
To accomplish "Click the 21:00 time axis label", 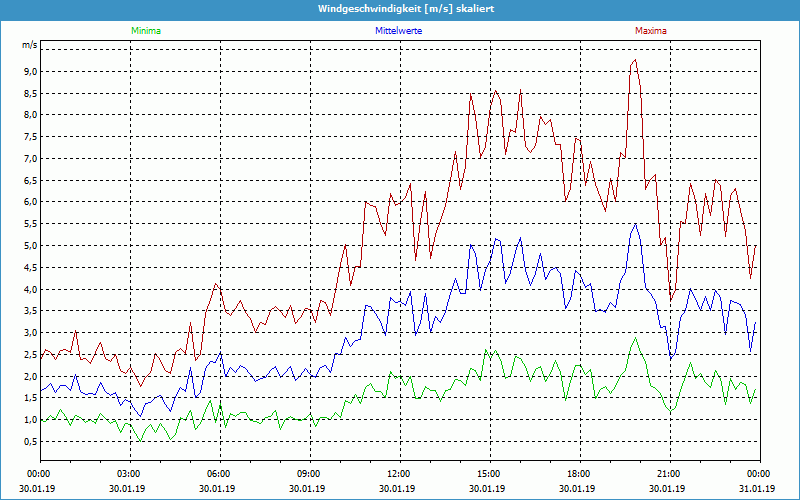I will (x=669, y=474).
